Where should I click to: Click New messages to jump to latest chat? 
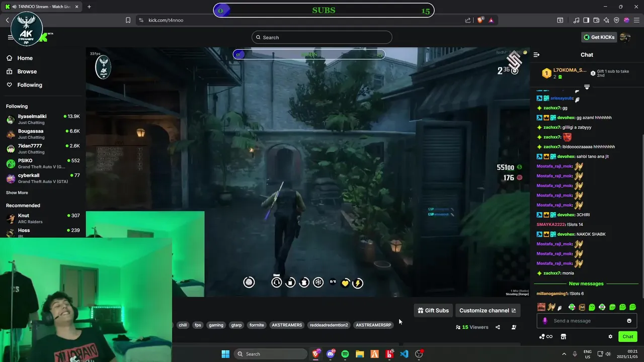(586, 284)
